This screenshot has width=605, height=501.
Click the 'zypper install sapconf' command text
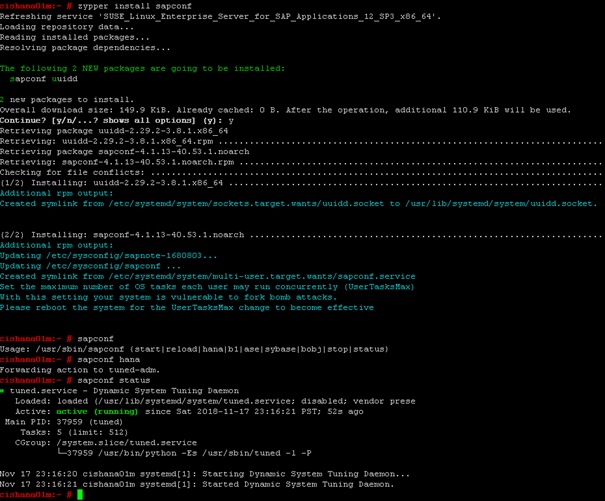pyautogui.click(x=134, y=6)
